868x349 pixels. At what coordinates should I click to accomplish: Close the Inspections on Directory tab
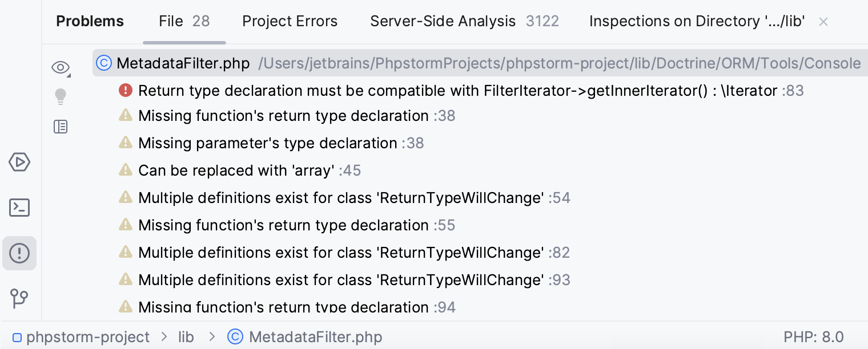(x=823, y=21)
